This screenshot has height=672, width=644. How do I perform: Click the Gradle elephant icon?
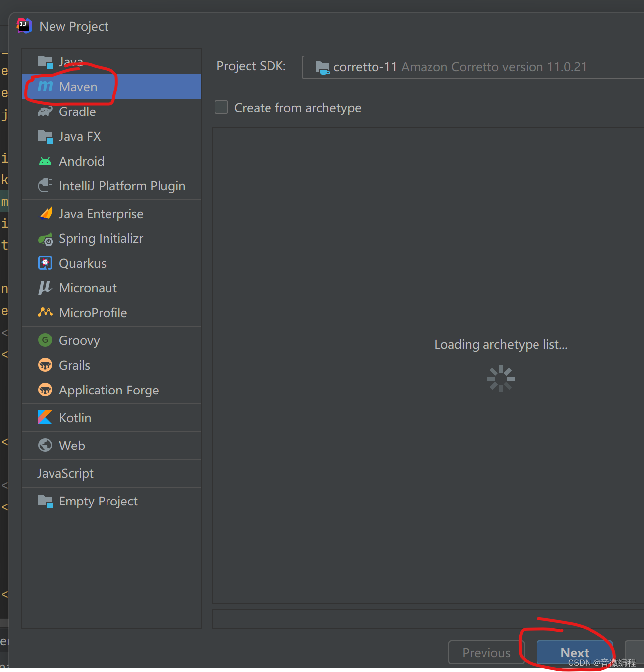[45, 112]
